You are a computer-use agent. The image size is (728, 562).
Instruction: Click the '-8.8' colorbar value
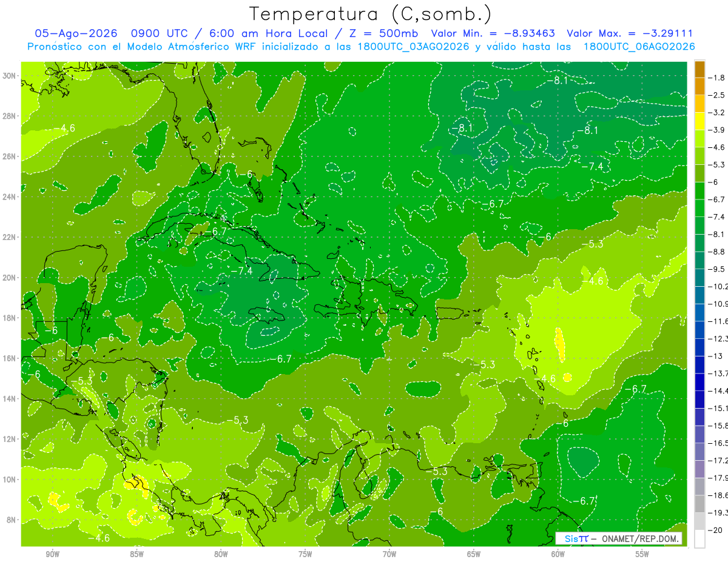pos(717,252)
